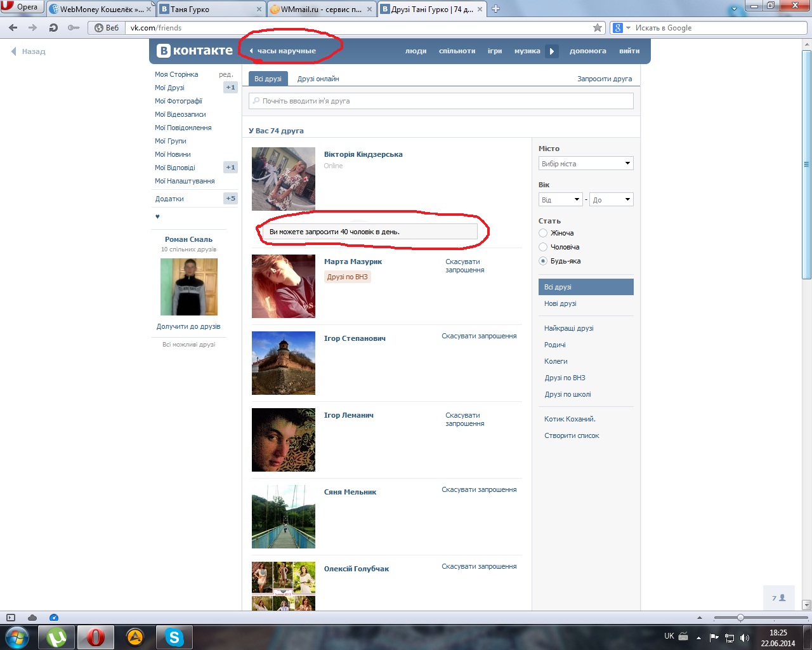Screen dimensions: 812x650
Task: Open допомога in the header
Action: pos(588,51)
